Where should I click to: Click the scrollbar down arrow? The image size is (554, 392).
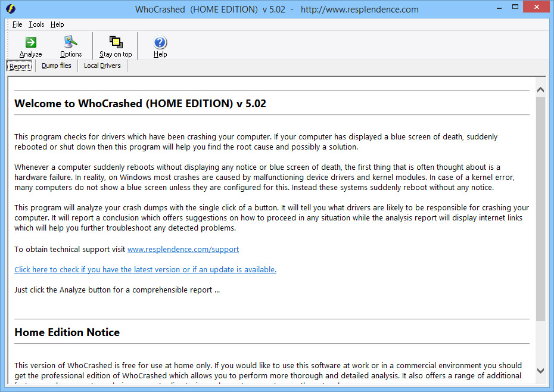540,371
